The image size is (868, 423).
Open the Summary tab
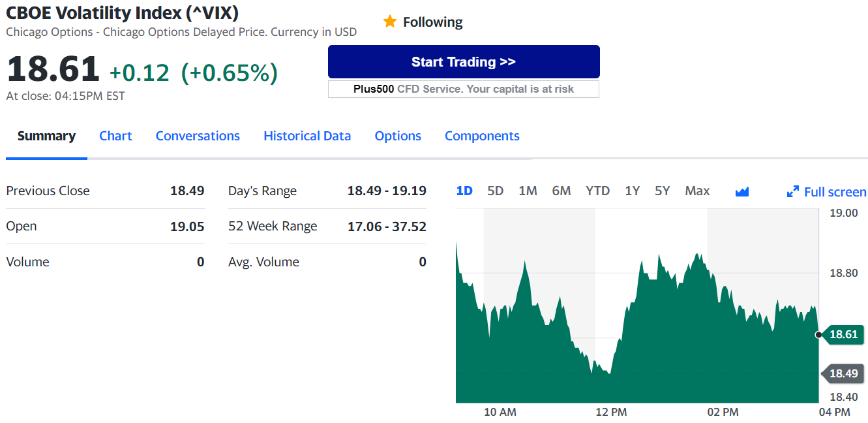46,136
